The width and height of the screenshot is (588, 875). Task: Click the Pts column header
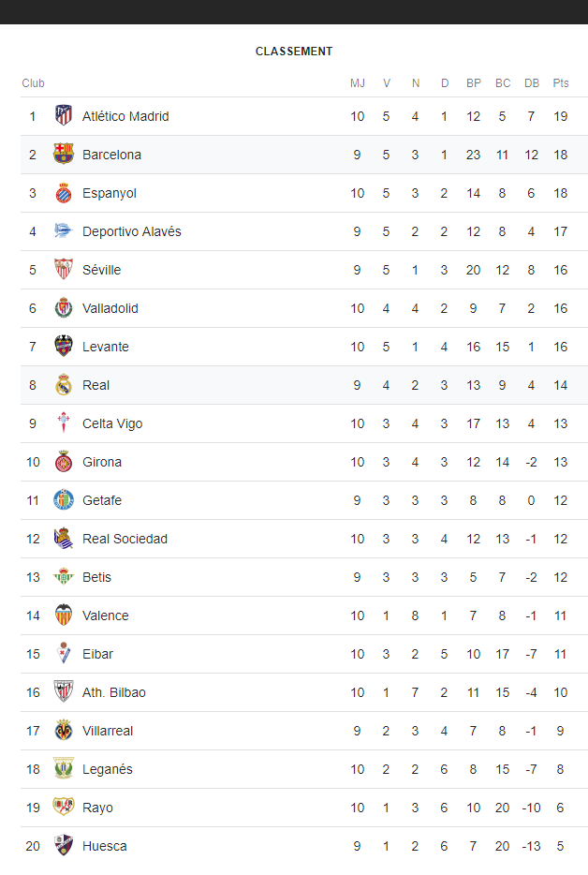pyautogui.click(x=561, y=83)
